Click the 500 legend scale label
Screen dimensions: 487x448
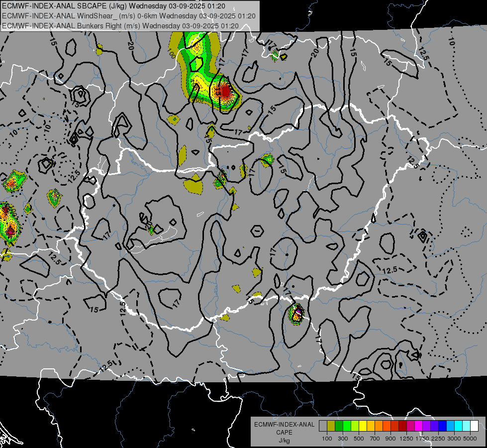(x=359, y=439)
